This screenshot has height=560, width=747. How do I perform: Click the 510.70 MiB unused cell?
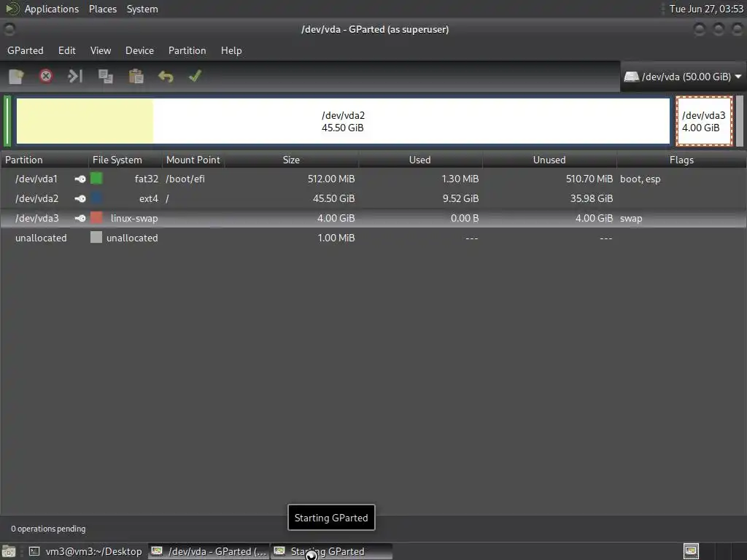coord(589,179)
